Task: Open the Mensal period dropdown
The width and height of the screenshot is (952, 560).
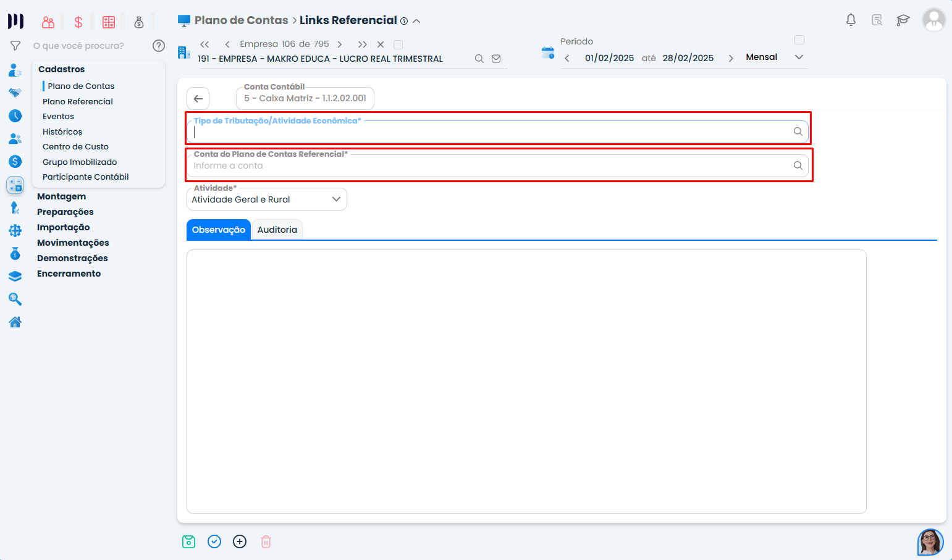Action: (x=799, y=57)
